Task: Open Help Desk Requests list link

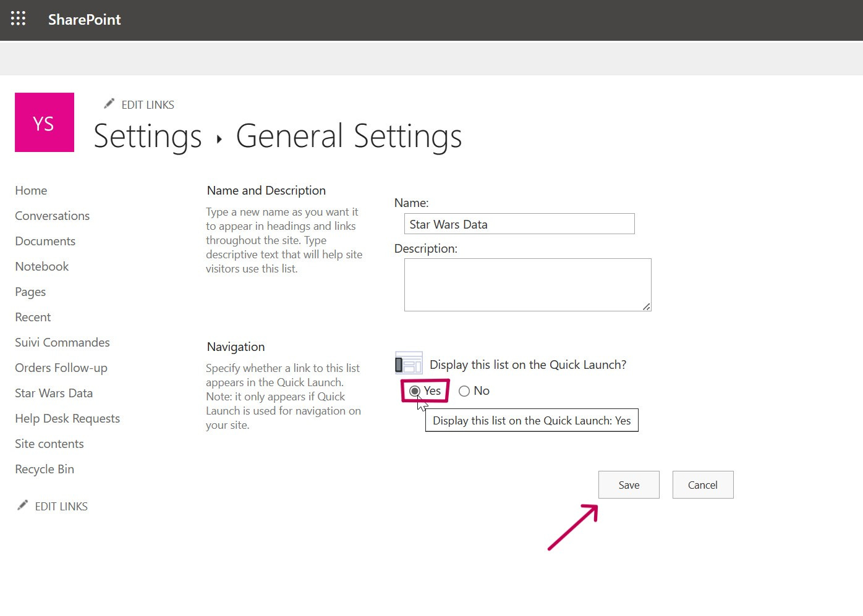Action: click(x=67, y=418)
